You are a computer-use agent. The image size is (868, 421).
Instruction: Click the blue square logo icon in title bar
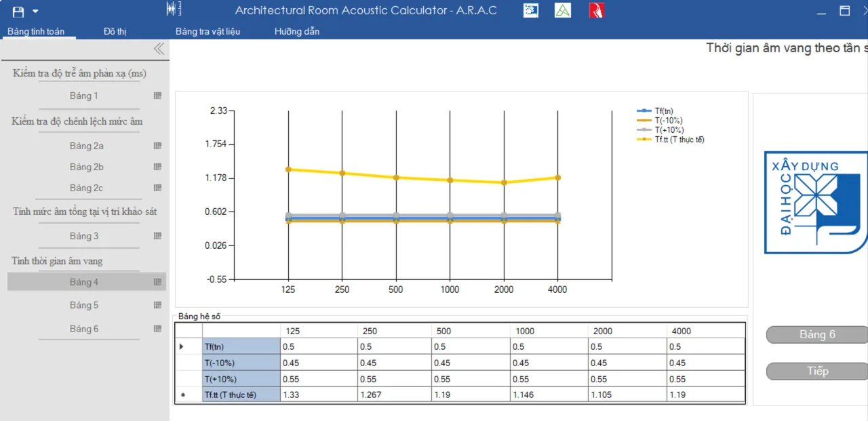tap(531, 10)
